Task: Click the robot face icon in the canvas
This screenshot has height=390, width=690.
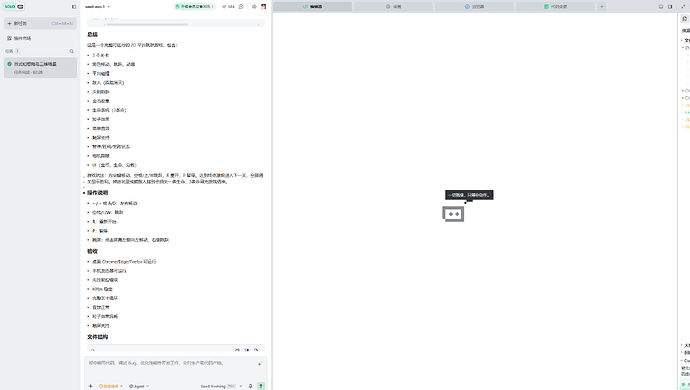Action: click(453, 214)
